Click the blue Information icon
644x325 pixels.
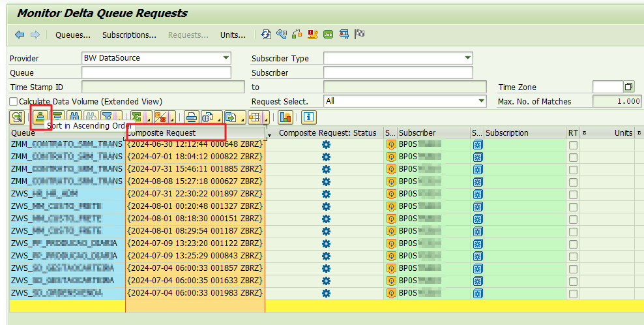pos(308,117)
